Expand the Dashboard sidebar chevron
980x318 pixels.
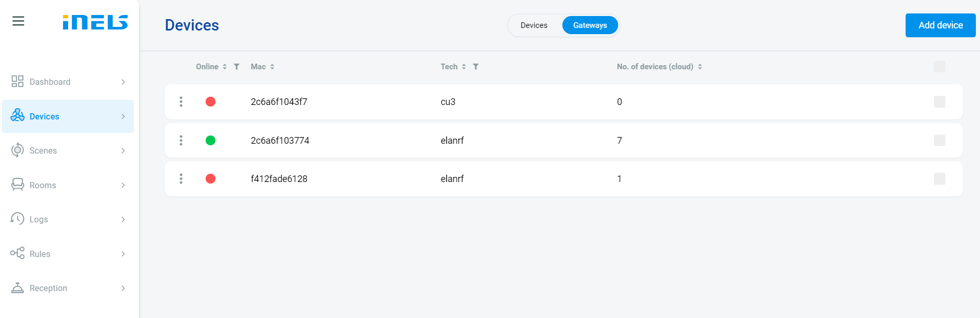(123, 82)
